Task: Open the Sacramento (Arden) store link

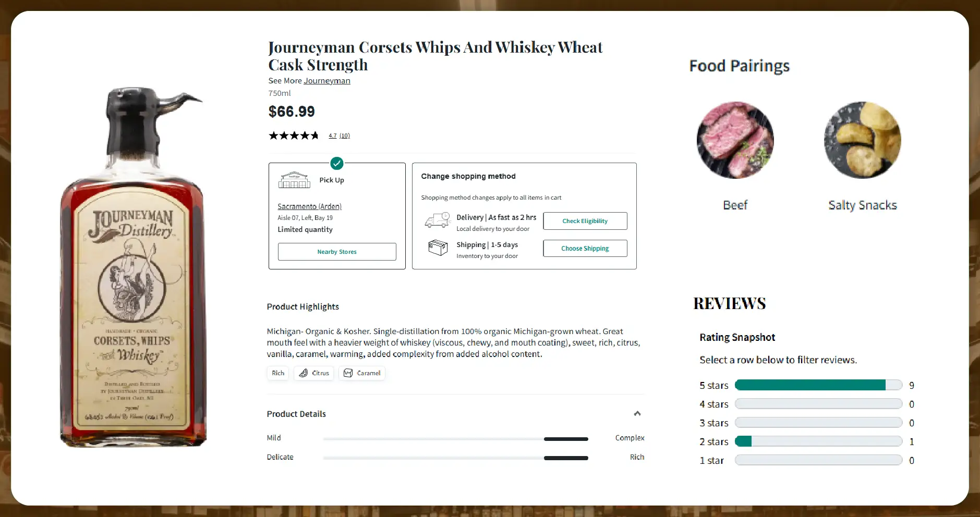Action: click(309, 206)
